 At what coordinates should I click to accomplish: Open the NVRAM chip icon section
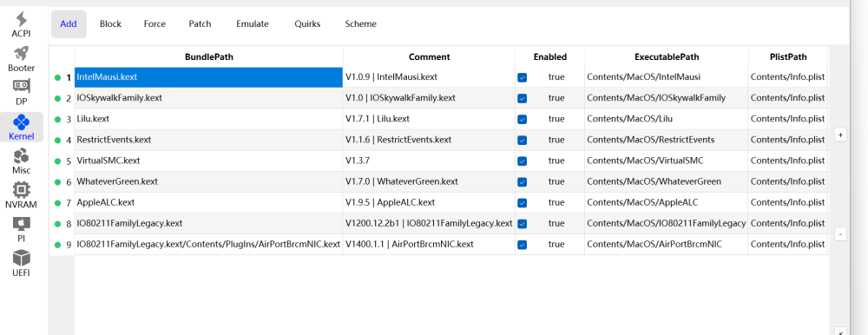tap(21, 190)
